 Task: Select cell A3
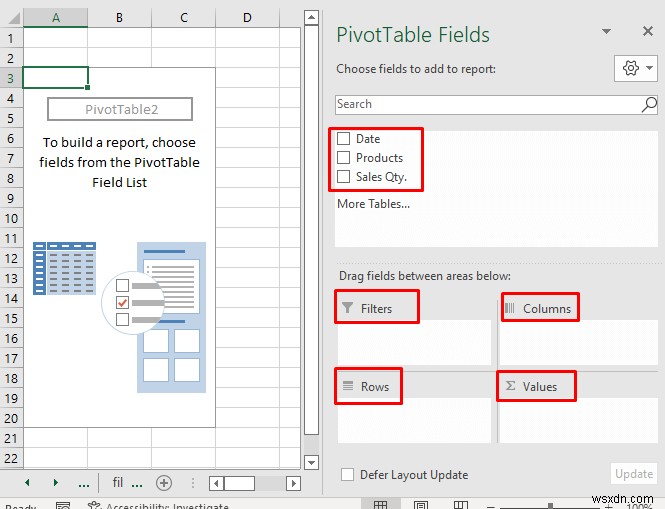pos(56,78)
